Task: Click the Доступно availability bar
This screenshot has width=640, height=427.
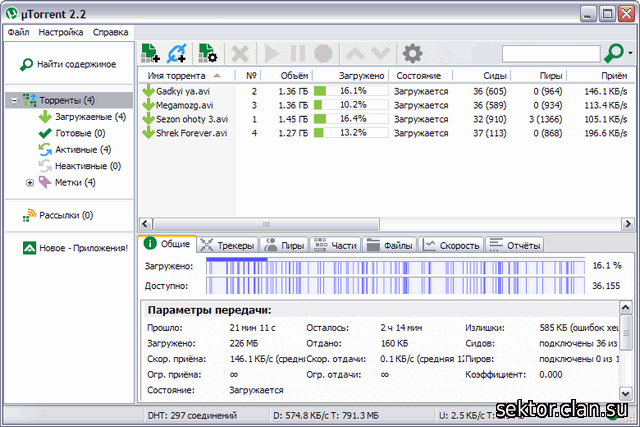Action: tap(395, 285)
